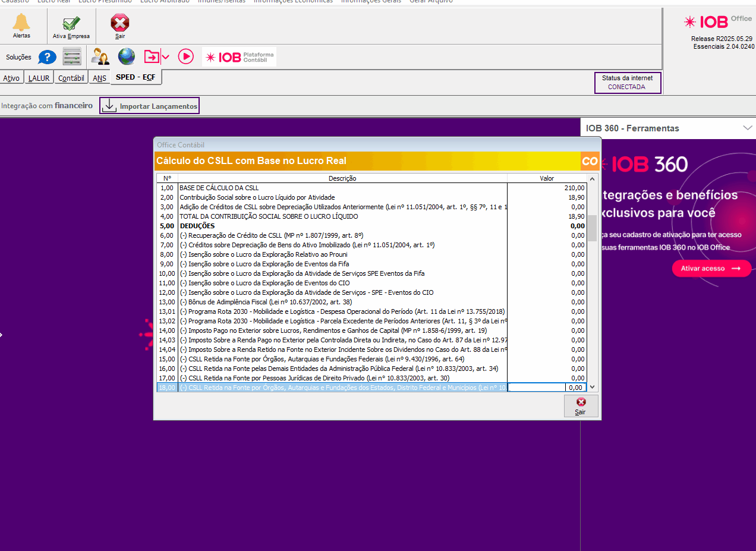Switch to the LALUR tab

[x=39, y=78]
